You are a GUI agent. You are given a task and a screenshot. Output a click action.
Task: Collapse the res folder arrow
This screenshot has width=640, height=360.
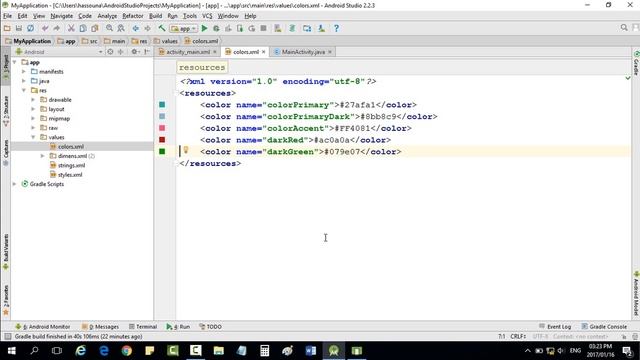(24, 90)
